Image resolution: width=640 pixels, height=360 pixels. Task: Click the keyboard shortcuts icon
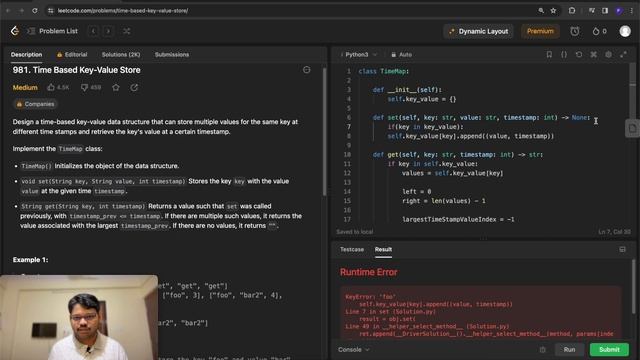coord(593,54)
